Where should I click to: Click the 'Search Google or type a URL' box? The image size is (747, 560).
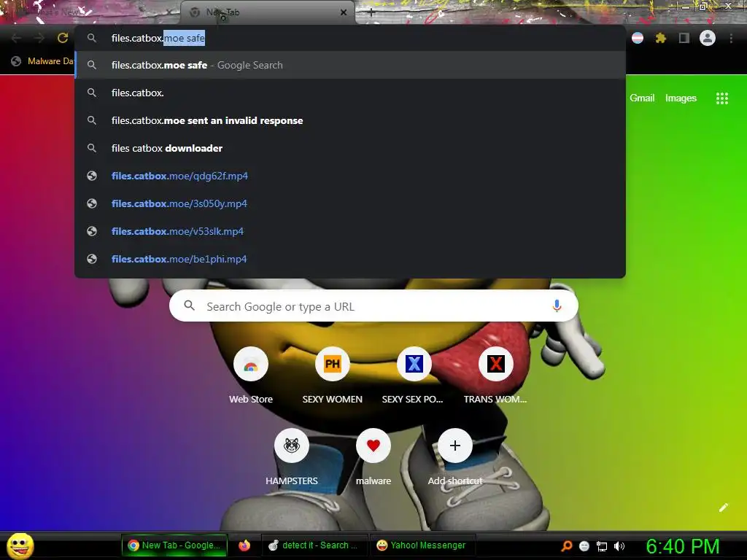[x=373, y=306]
